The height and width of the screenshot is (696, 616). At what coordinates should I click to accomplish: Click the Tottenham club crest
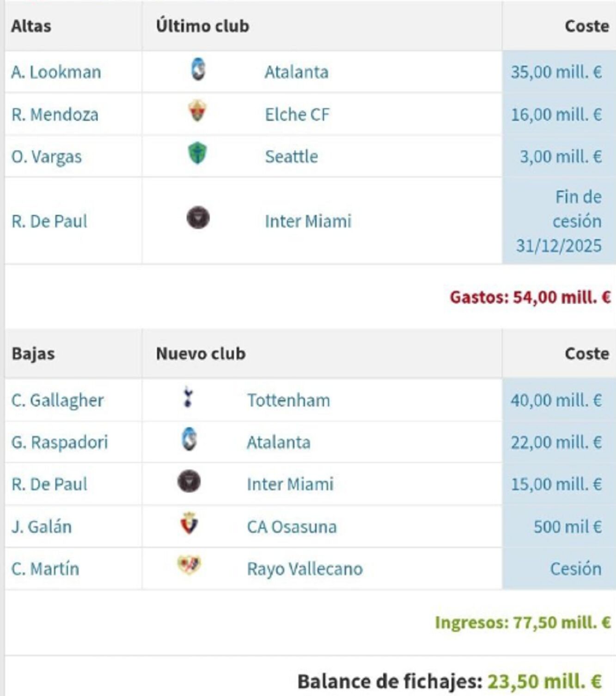pyautogui.click(x=188, y=398)
